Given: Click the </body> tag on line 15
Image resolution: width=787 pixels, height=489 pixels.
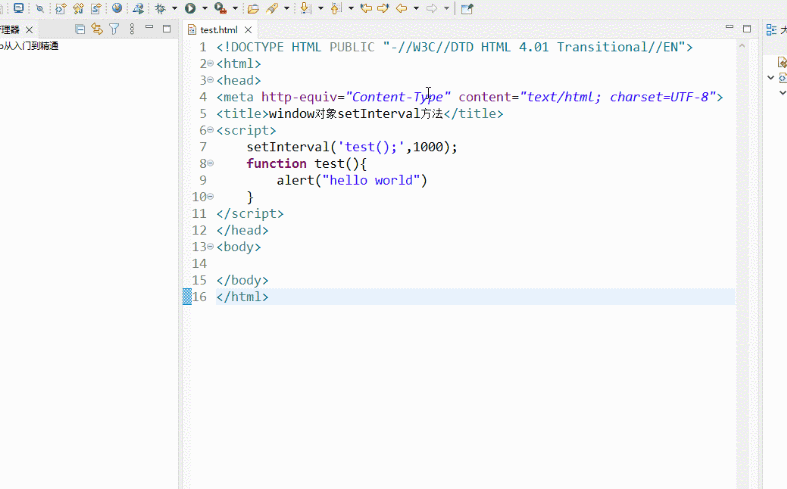Looking at the screenshot, I should click(242, 280).
